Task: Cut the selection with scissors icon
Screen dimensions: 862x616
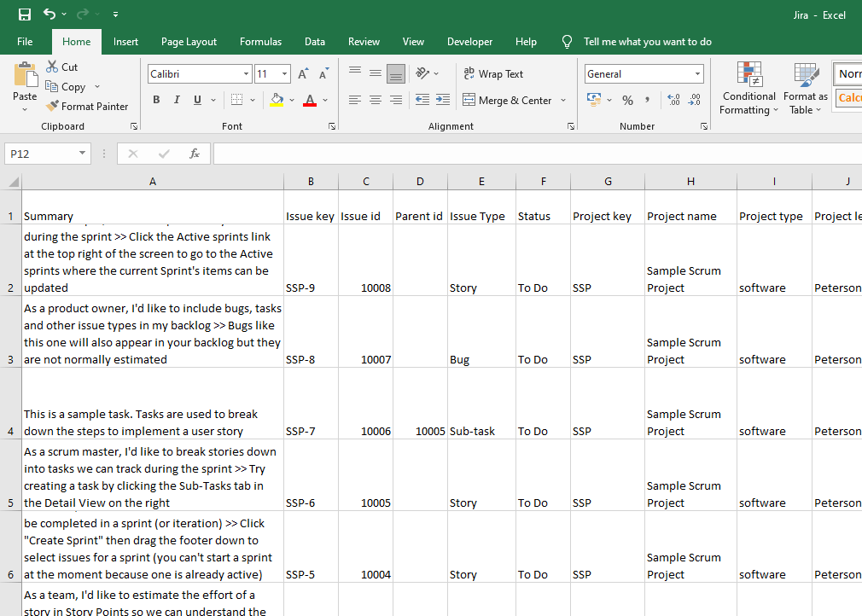Action: [x=62, y=67]
